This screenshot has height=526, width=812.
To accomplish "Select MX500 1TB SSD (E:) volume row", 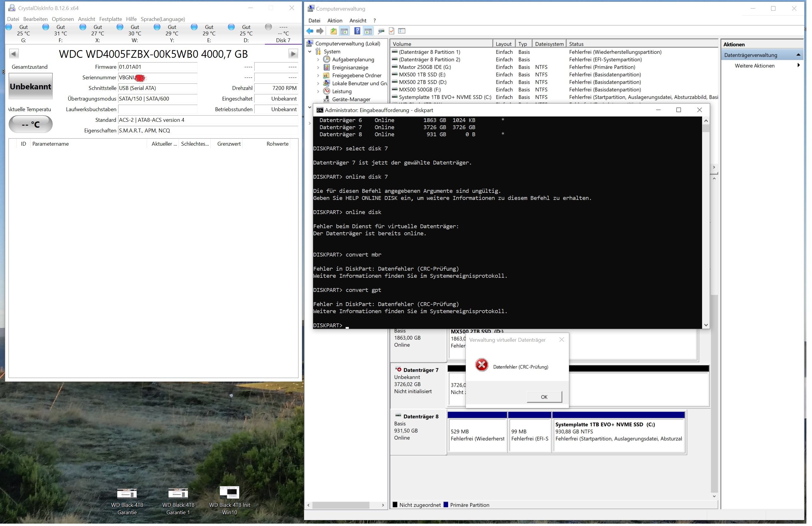I will (x=554, y=74).
